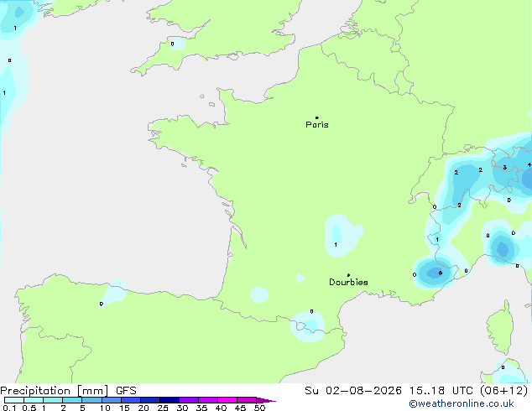This screenshot has height=411, width=532.
Task: Select the 35–40 mm legend swatch
Action: click(x=208, y=400)
